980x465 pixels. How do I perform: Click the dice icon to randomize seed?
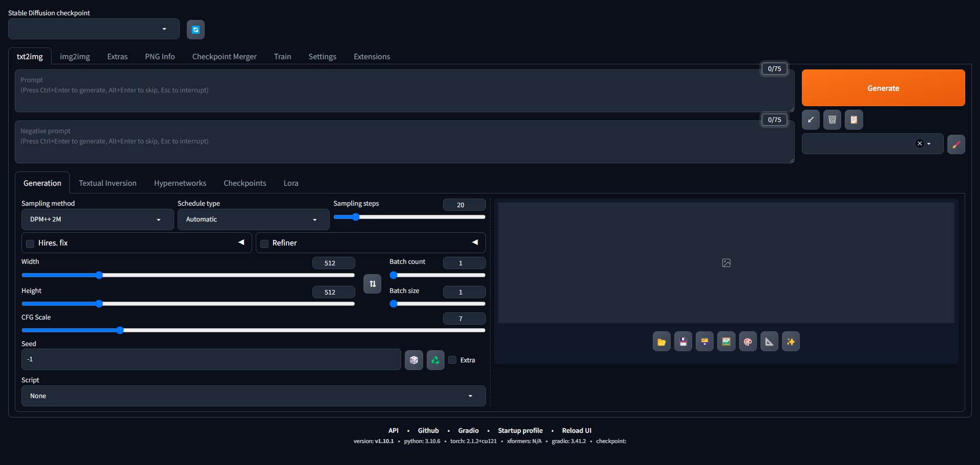point(413,360)
